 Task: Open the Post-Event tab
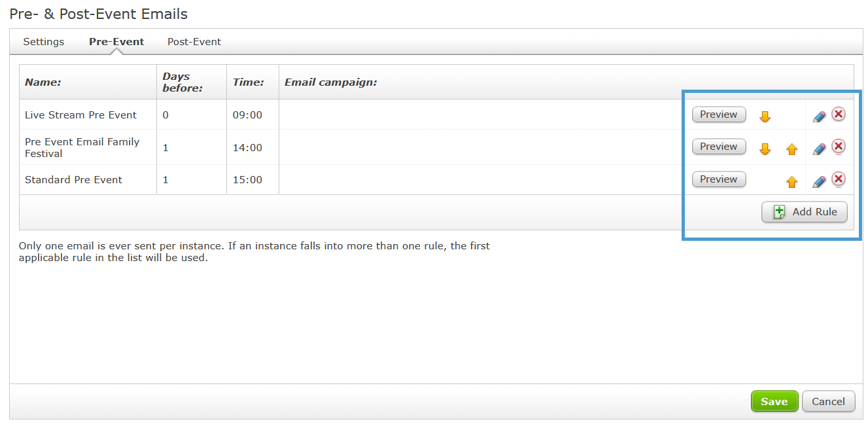point(194,42)
